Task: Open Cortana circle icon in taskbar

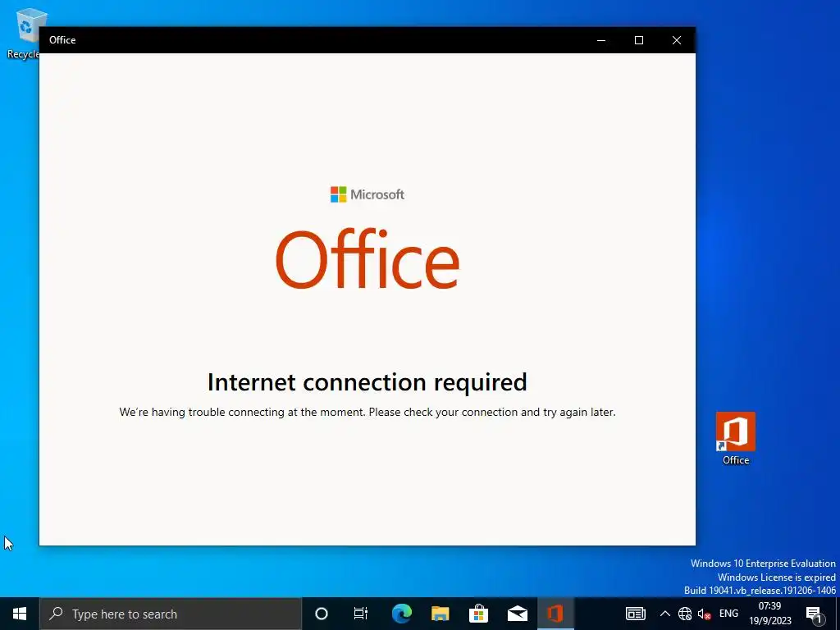Action: 322,614
